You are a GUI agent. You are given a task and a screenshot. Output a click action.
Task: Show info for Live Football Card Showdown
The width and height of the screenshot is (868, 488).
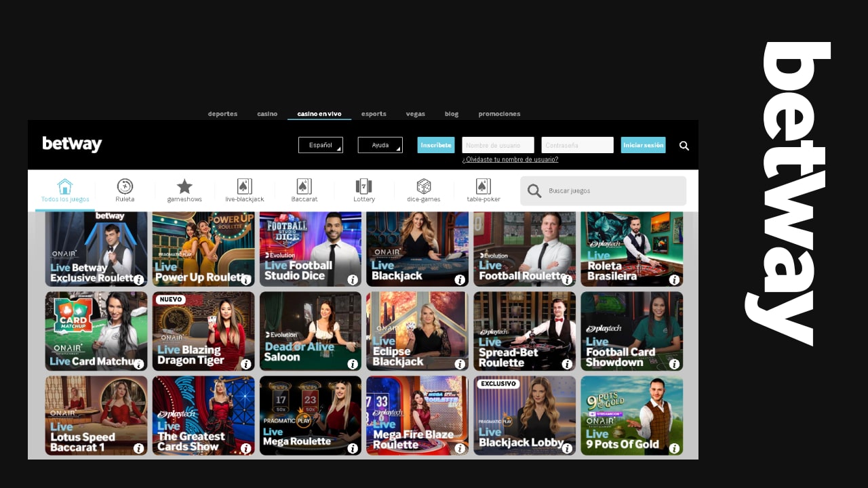(x=674, y=364)
